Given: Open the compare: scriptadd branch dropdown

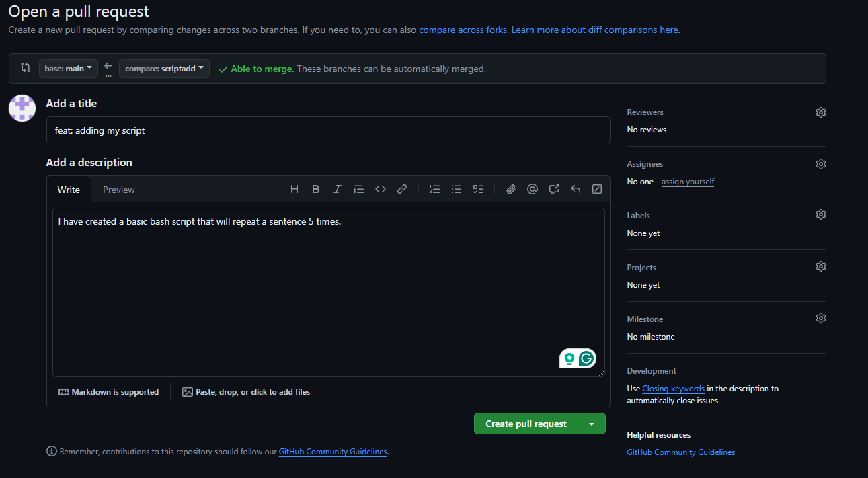Looking at the screenshot, I should point(164,69).
